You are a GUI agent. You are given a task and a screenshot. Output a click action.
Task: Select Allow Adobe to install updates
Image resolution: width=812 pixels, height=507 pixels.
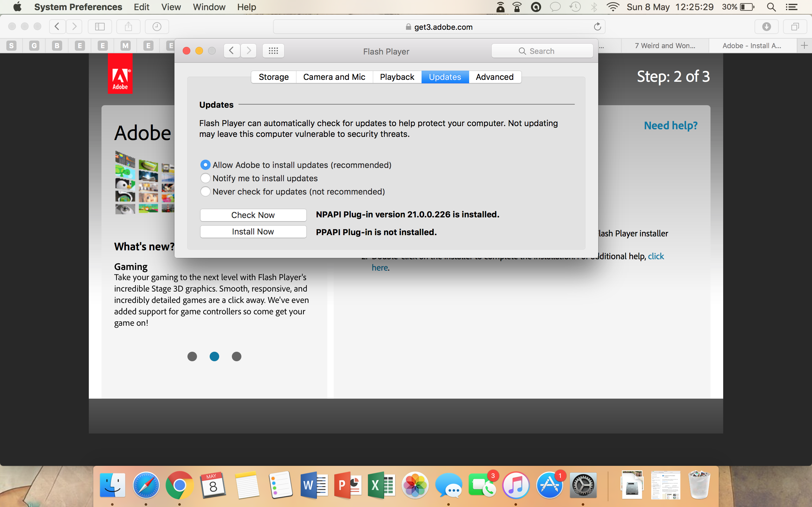[x=205, y=165]
